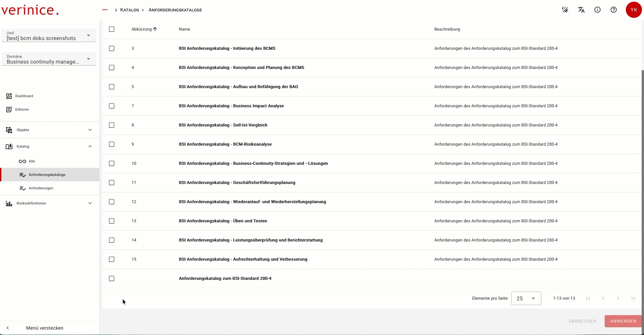Check the Business-Continuity-Strategien row
The image size is (644, 335).
(x=112, y=163)
